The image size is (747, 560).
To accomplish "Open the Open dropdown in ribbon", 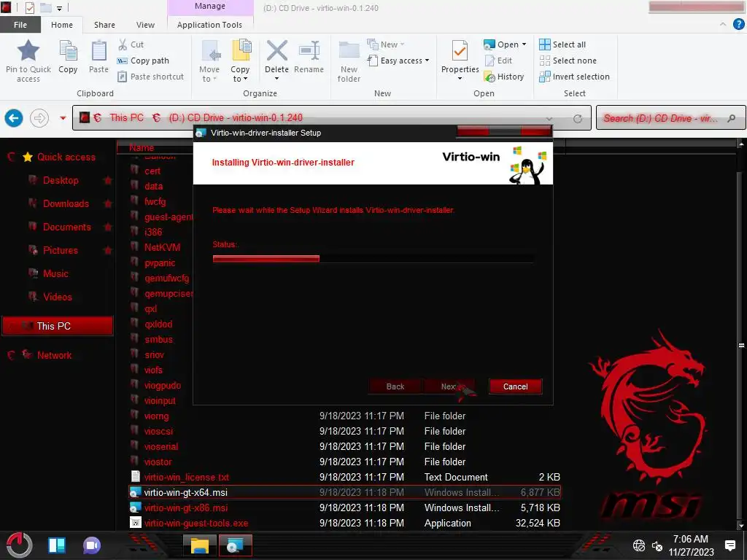I will (x=505, y=44).
